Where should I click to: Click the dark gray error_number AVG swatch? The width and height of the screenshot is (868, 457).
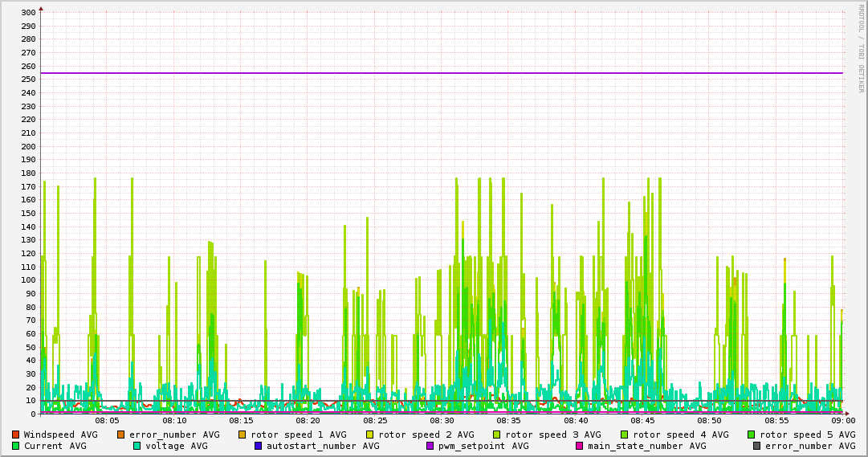click(756, 446)
